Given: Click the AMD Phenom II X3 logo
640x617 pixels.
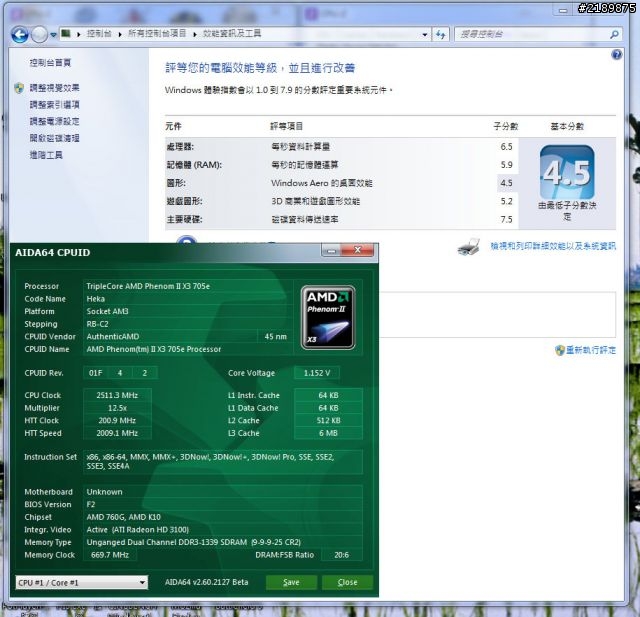Looking at the screenshot, I should (328, 318).
